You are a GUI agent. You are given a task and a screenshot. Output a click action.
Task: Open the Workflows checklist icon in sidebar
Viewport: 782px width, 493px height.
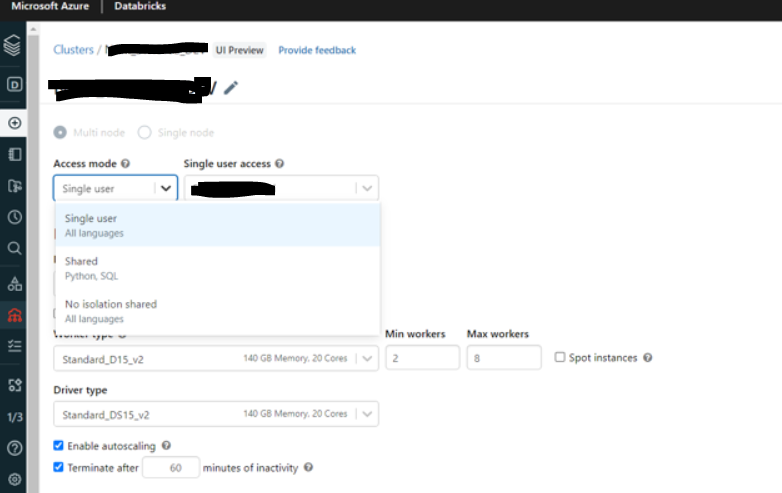[14, 346]
